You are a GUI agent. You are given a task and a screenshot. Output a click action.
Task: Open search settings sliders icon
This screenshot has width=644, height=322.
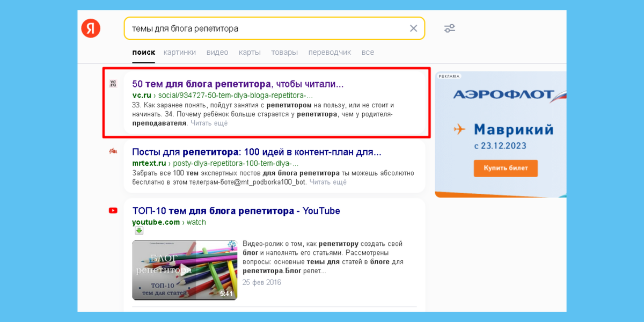450,28
